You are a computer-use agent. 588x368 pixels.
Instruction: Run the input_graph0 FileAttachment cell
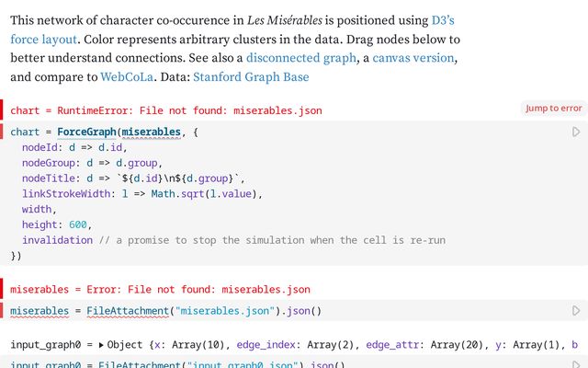click(x=576, y=365)
